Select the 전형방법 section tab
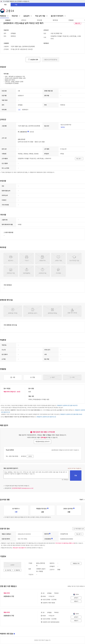 pyautogui.click(x=71, y=20)
